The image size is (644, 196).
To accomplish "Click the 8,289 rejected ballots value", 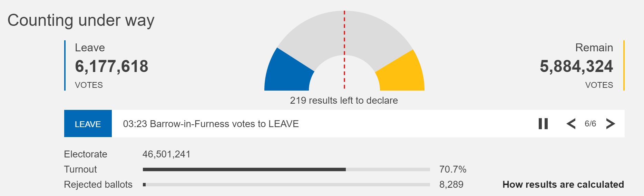I will pyautogui.click(x=451, y=185).
